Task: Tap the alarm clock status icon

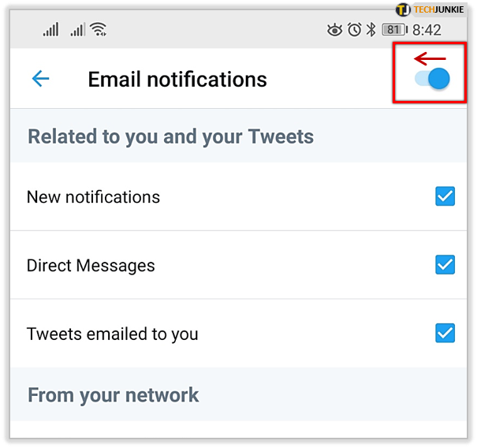Action: pos(355,29)
